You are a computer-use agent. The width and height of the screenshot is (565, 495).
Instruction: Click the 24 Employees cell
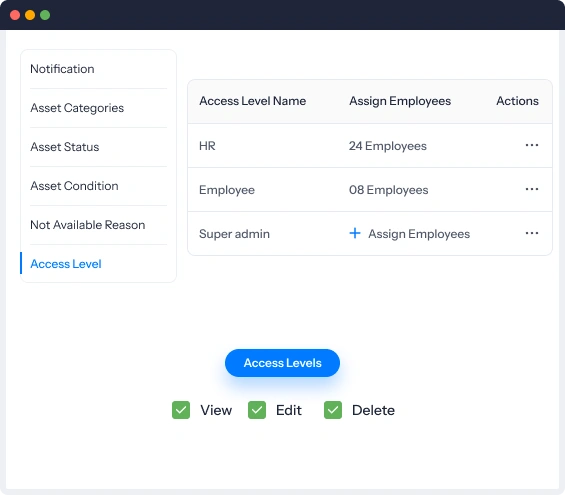(388, 146)
